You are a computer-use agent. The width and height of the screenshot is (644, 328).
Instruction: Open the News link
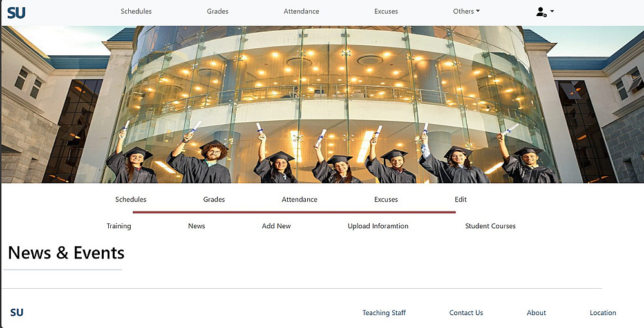[x=196, y=226]
